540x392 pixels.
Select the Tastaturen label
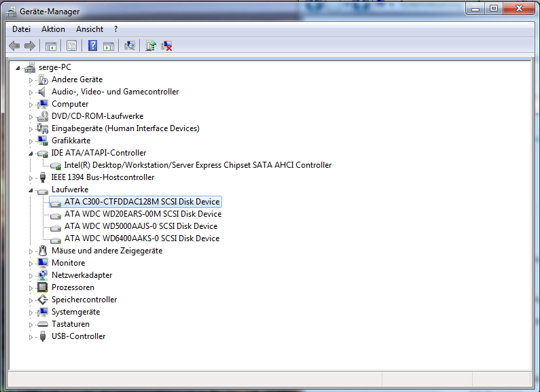pyautogui.click(x=71, y=324)
